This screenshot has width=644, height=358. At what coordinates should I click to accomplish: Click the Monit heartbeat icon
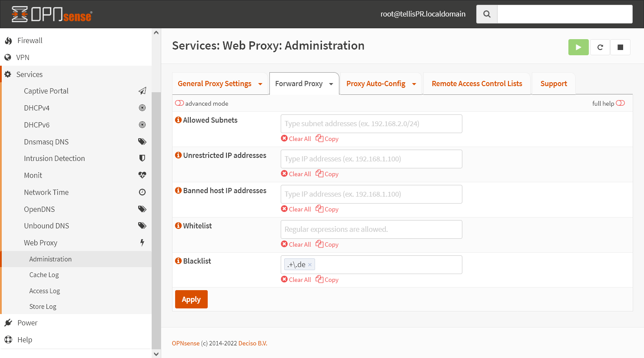coord(142,175)
